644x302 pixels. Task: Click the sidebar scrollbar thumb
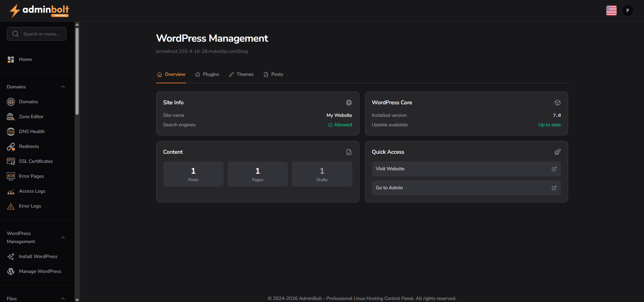point(77,71)
